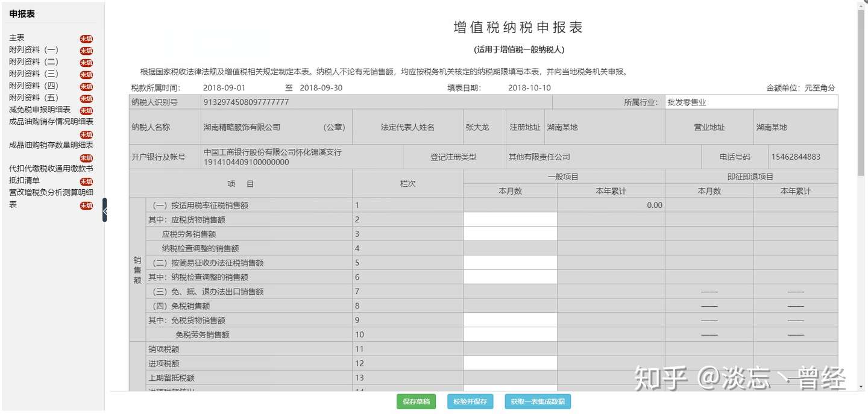Viewport: 868px width, 414px height.
Task: Click the 未填 badge beside 抵扣清单
Action: [x=87, y=181]
